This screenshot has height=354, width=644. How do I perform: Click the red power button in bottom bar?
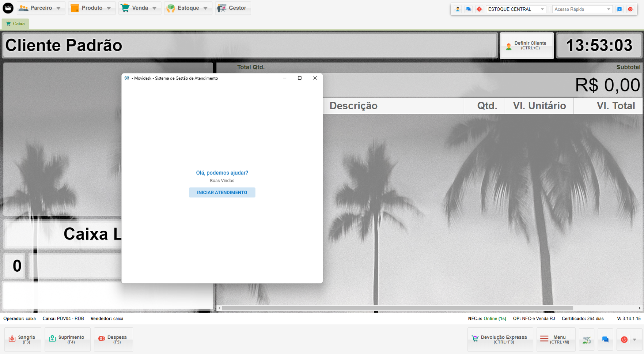click(624, 340)
